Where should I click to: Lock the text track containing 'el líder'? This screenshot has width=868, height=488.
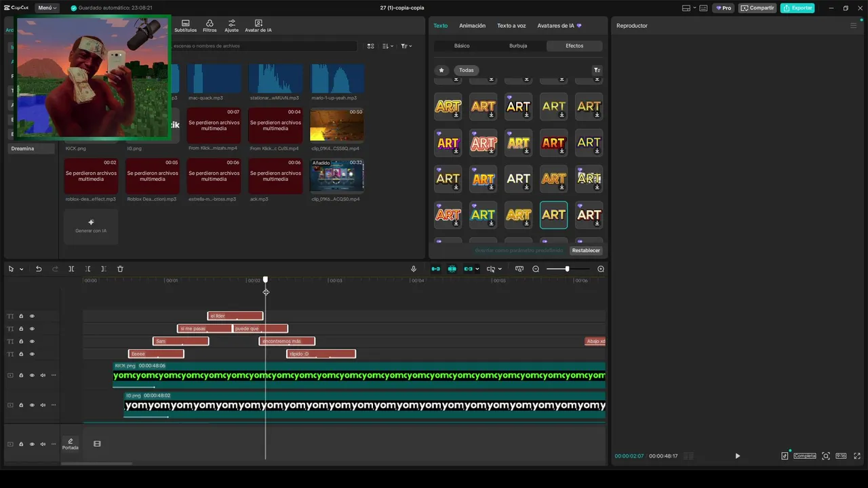click(21, 316)
